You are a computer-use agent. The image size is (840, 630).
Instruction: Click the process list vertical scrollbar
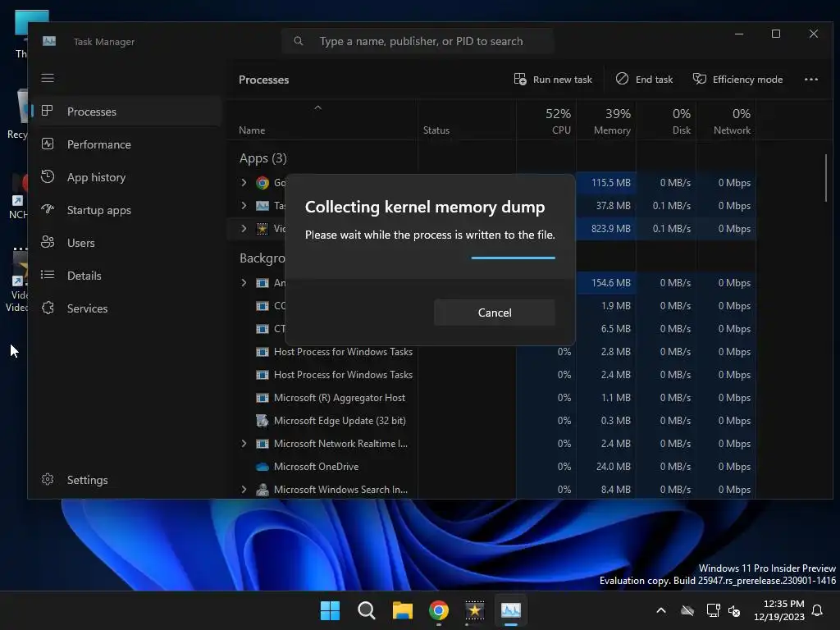tap(825, 178)
